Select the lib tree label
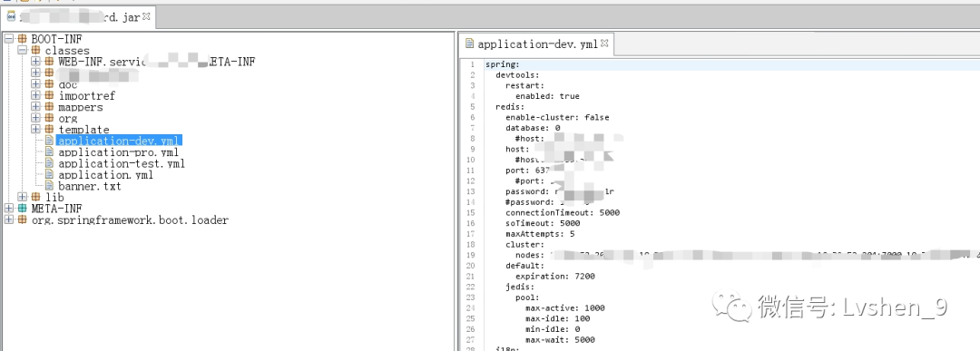This screenshot has width=980, height=351. [54, 198]
